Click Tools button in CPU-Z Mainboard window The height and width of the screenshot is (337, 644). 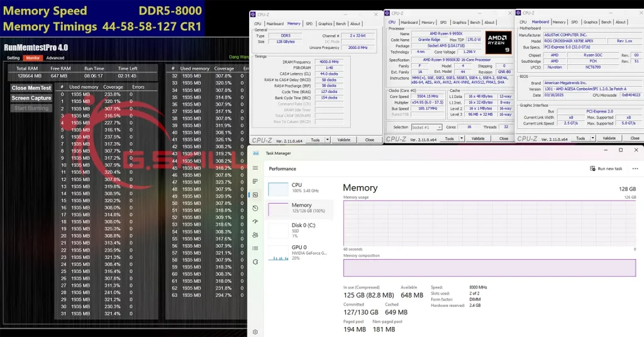tap(580, 138)
